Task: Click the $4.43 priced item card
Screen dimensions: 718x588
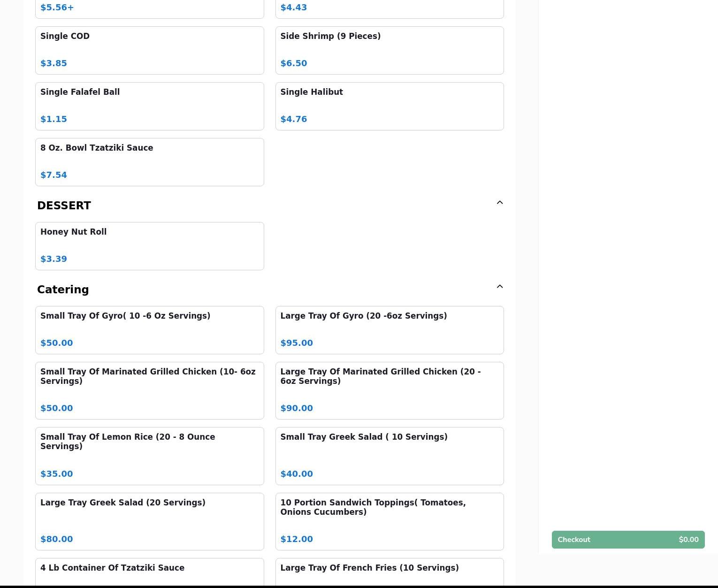Action: tap(389, 8)
